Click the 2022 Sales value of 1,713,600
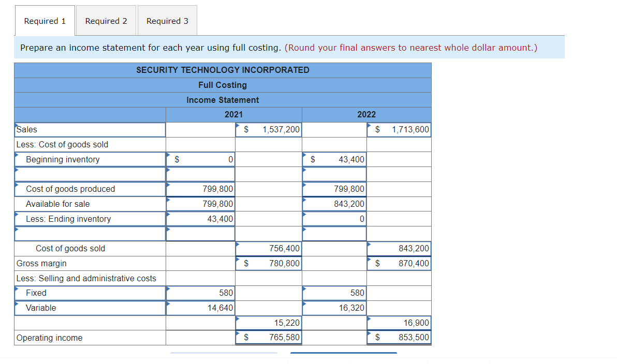The height and width of the screenshot is (364, 617). 399,129
